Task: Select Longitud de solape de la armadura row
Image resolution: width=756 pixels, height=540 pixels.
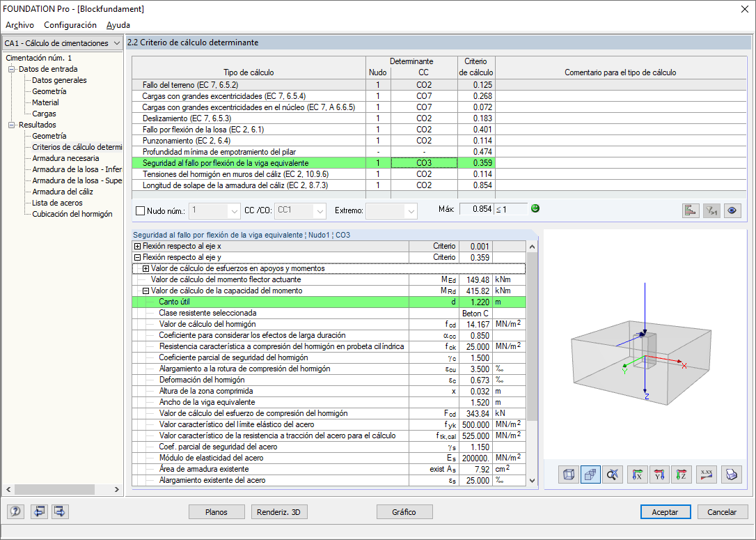Action: (x=439, y=185)
